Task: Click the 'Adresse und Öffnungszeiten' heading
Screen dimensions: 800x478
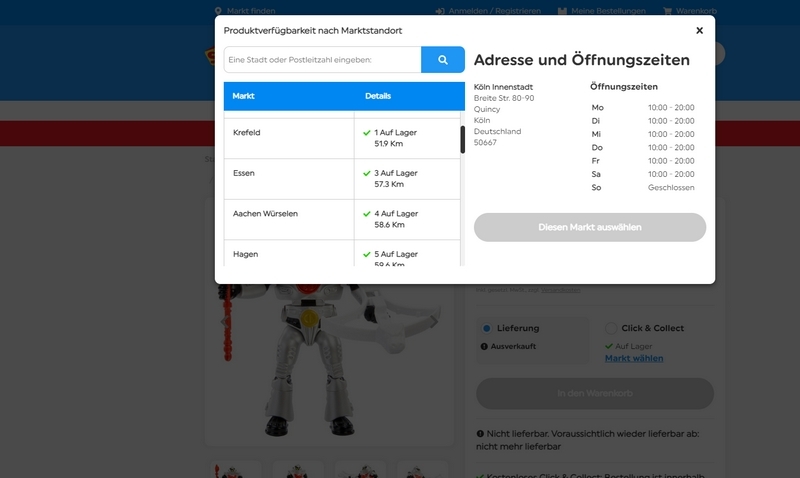Action: [582, 60]
